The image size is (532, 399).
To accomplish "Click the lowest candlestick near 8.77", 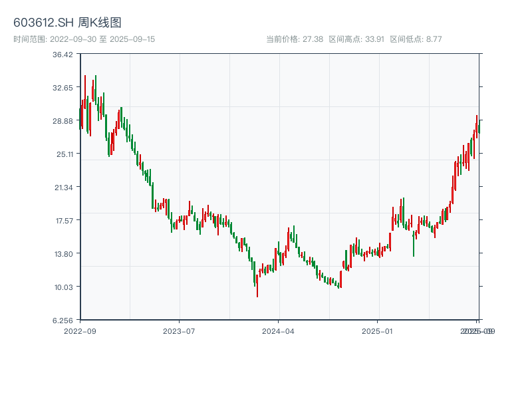I will (x=257, y=286).
